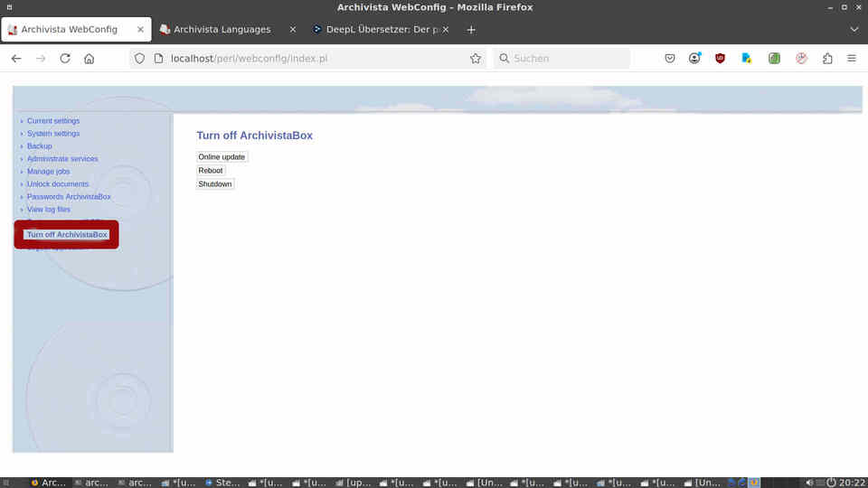Go to the Backup page
Viewport: 868px width, 488px height.
pos(39,146)
